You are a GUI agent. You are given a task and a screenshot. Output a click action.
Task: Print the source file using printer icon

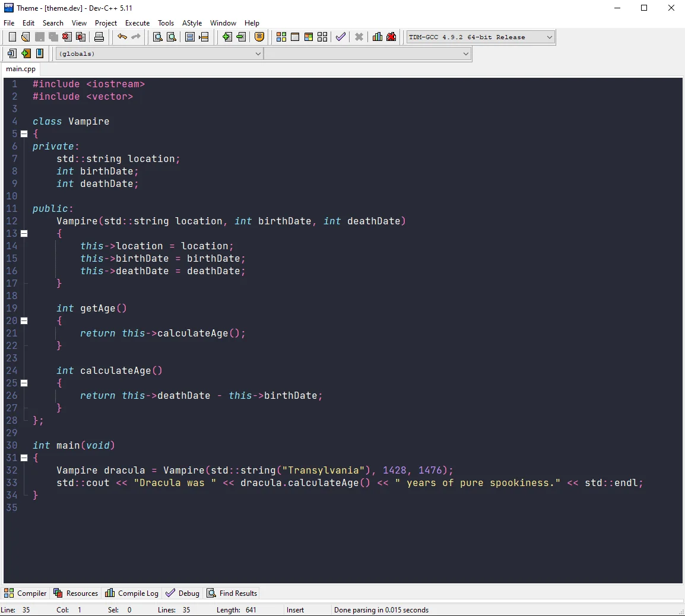100,37
